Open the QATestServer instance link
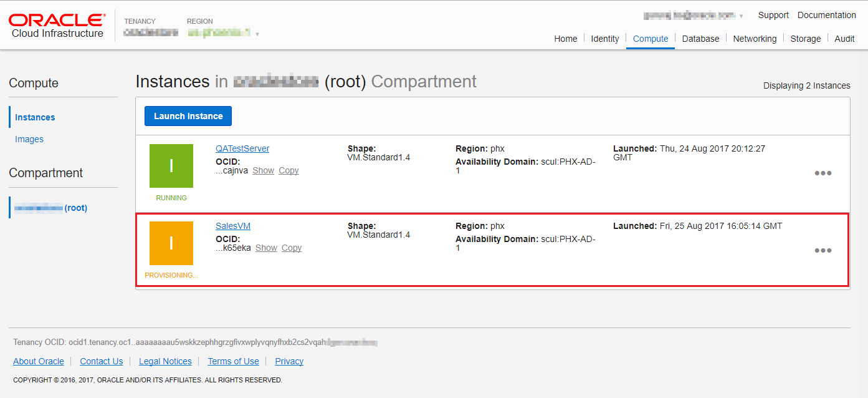Image resolution: width=868 pixels, height=398 pixels. coord(242,148)
